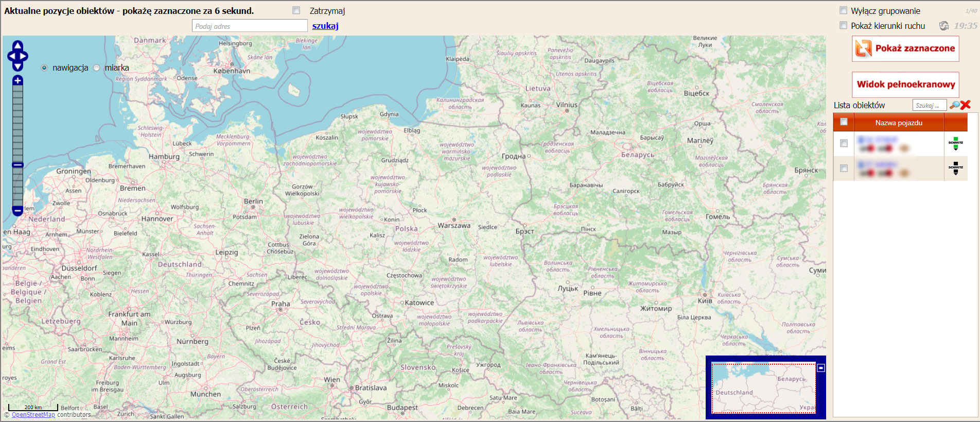The width and height of the screenshot is (980, 422).
Task: Click Warszawa on the map
Action: point(454,226)
